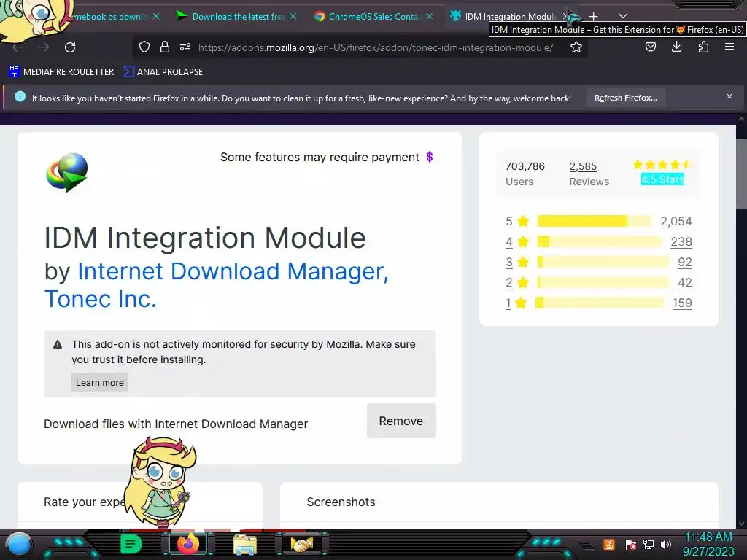The height and width of the screenshot is (560, 747).
Task: Go back using the back arrow
Action: (x=18, y=47)
